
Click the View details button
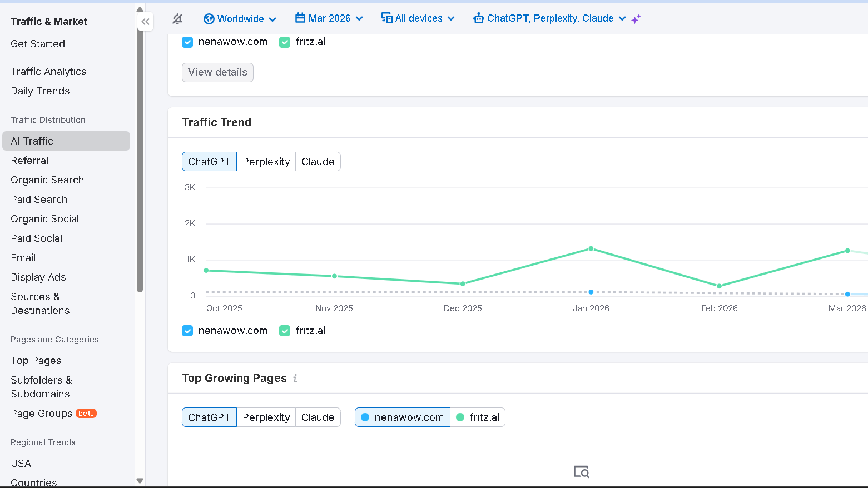[217, 72]
